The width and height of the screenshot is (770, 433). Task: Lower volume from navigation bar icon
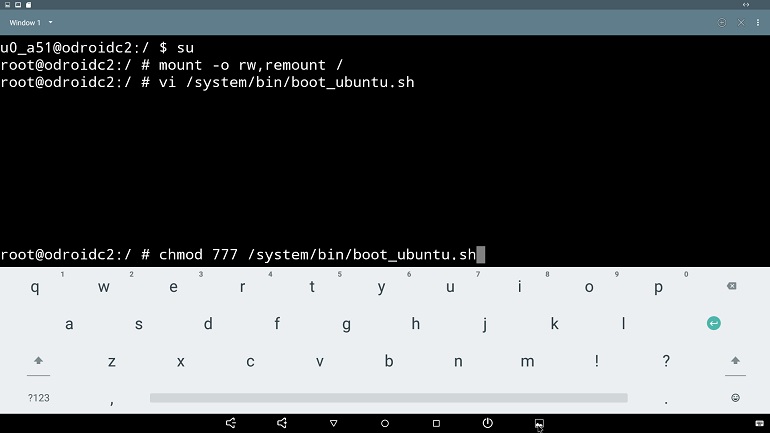pos(230,423)
